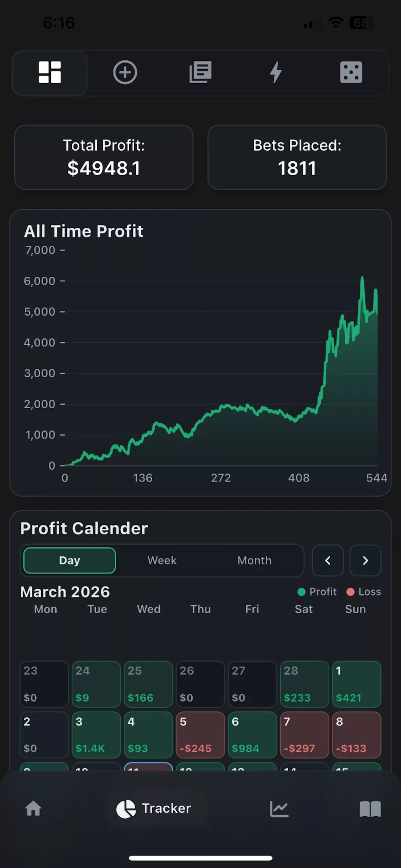Open the dice icon tab
This screenshot has width=401, height=868.
351,72
